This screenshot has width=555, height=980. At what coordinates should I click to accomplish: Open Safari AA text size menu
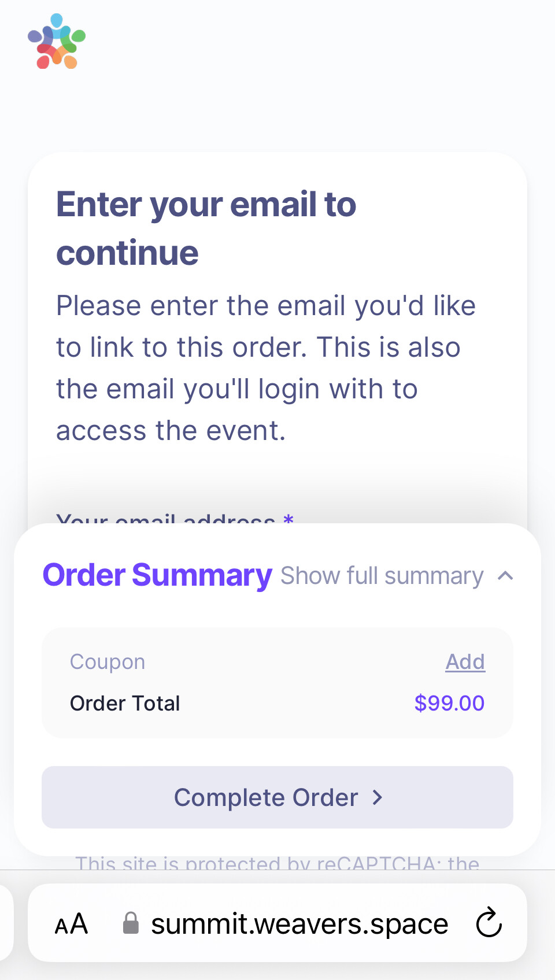71,924
